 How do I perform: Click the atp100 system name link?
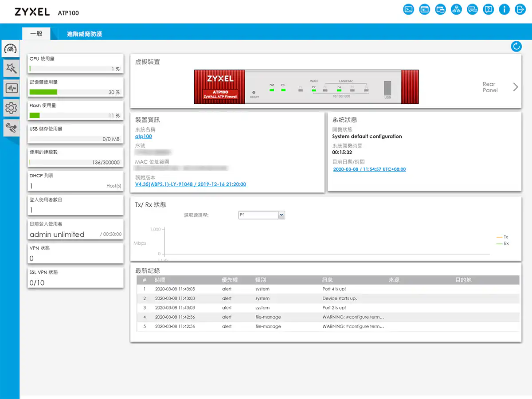(144, 137)
